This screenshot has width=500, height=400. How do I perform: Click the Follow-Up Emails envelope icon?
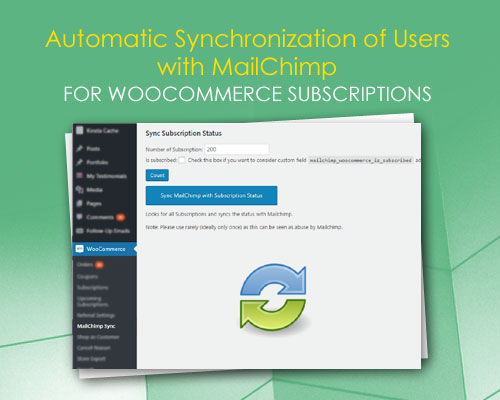(79, 231)
